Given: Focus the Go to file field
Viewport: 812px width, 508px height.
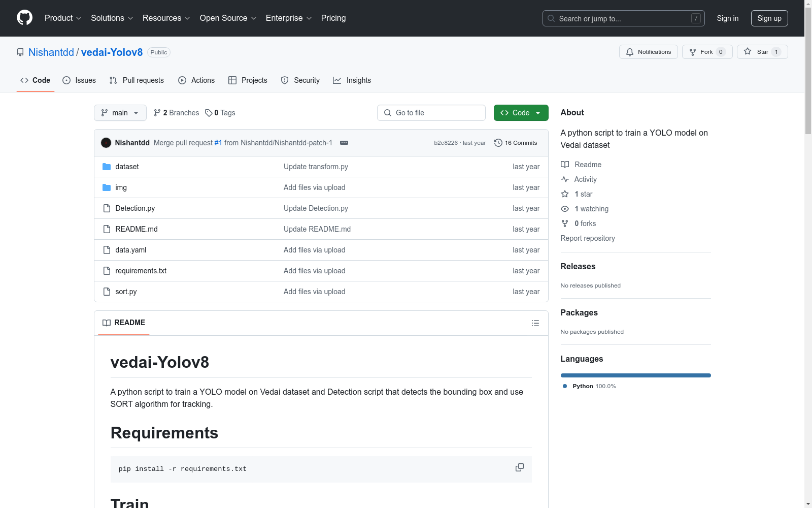Looking at the screenshot, I should pyautogui.click(x=431, y=113).
